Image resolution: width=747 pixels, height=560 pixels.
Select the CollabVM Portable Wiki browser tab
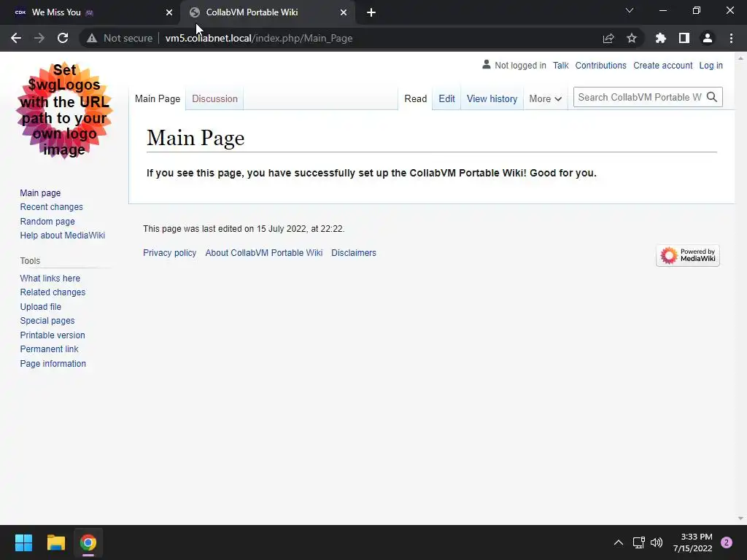(267, 12)
